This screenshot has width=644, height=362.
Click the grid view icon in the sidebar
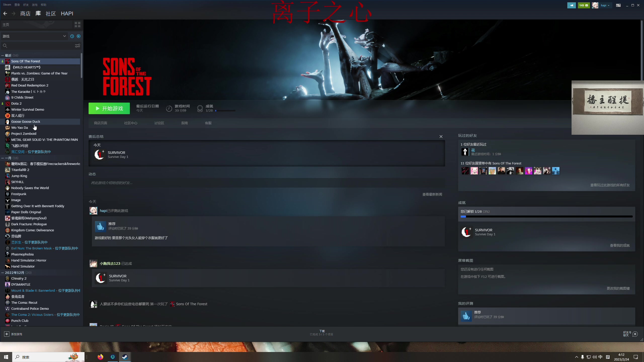(77, 24)
